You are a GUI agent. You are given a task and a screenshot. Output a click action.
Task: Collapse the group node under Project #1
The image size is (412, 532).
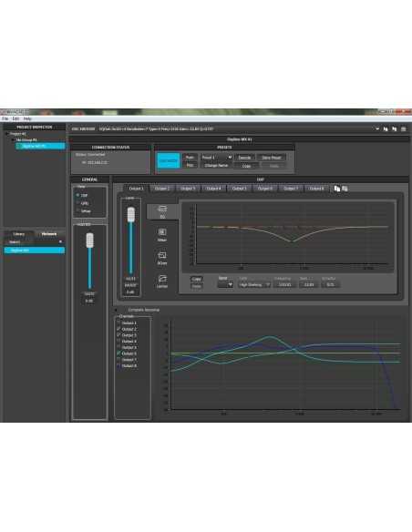point(13,139)
